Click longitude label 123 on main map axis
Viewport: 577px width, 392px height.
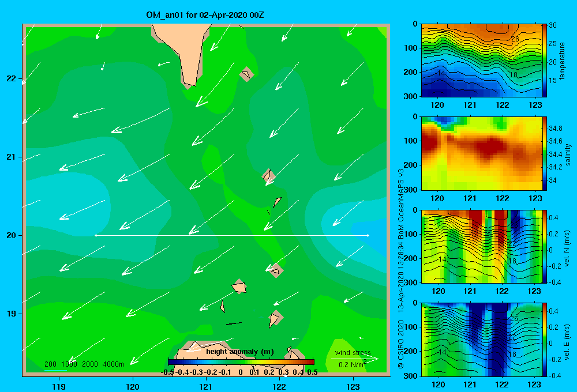point(353,386)
